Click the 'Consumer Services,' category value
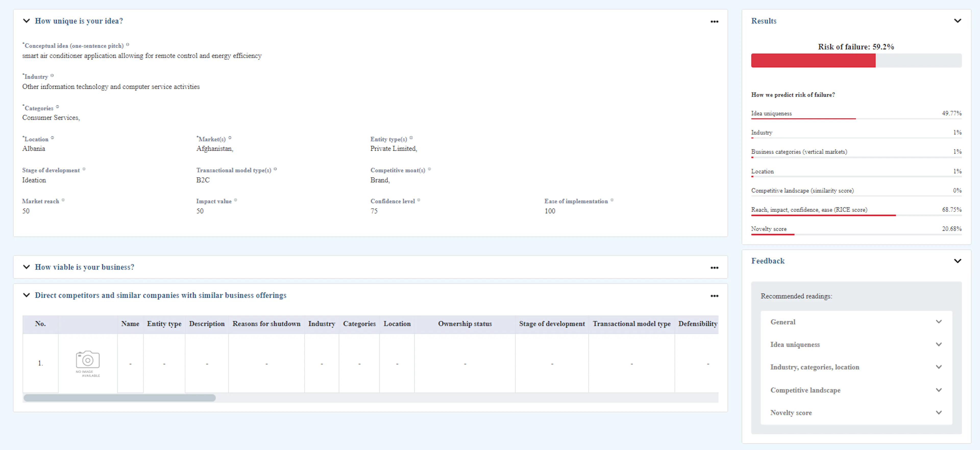Image resolution: width=980 pixels, height=450 pixels. coord(51,118)
